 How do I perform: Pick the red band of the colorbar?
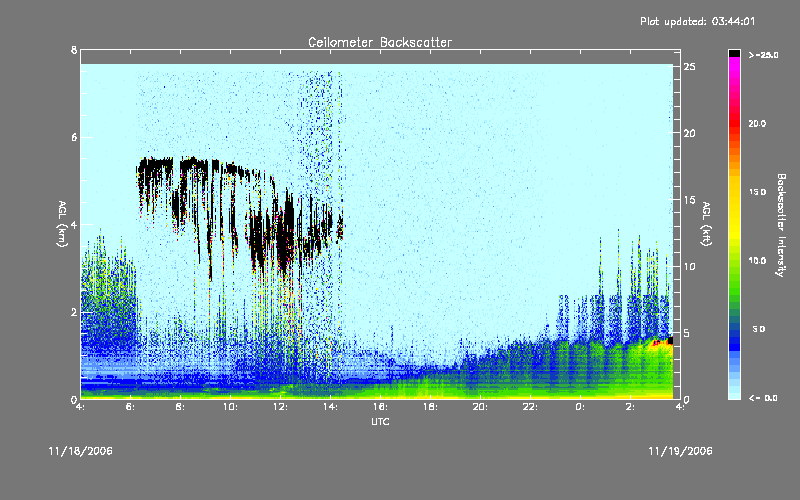[734, 122]
